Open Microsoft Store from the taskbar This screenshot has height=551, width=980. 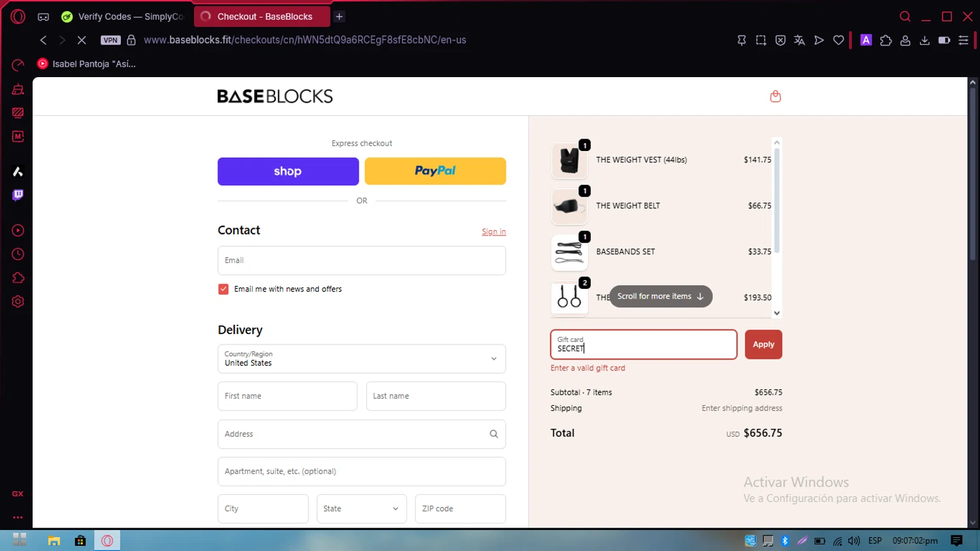pyautogui.click(x=80, y=541)
